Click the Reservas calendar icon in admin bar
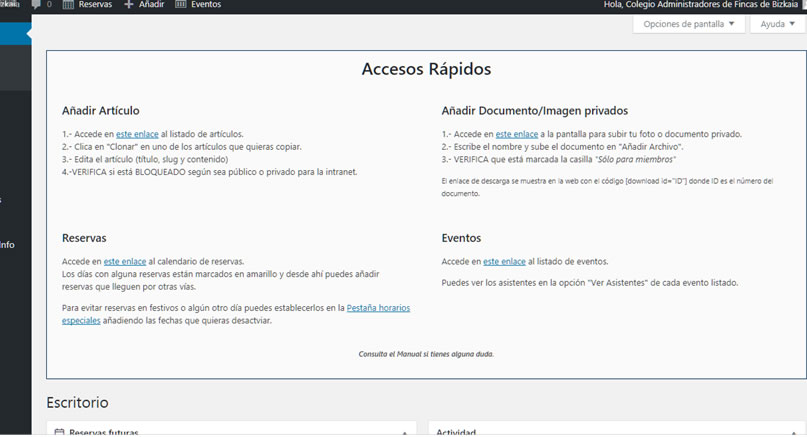Screen dimensions: 807x437 [68, 4]
